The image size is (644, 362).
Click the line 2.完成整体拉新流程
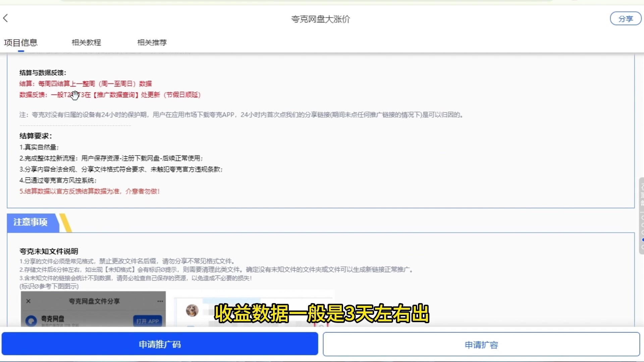111,158
